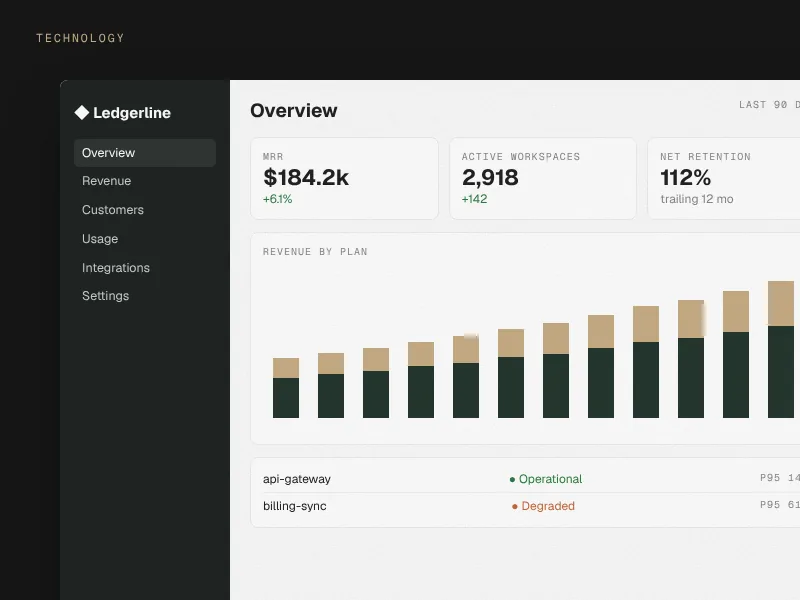Select Usage in the sidebar
Screen dimensions: 800x600
[100, 239]
